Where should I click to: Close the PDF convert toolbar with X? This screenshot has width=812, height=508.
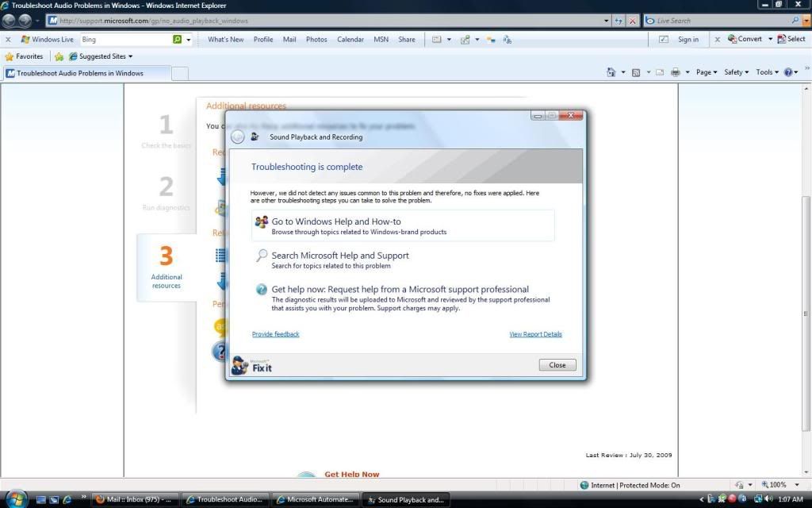coord(717,40)
